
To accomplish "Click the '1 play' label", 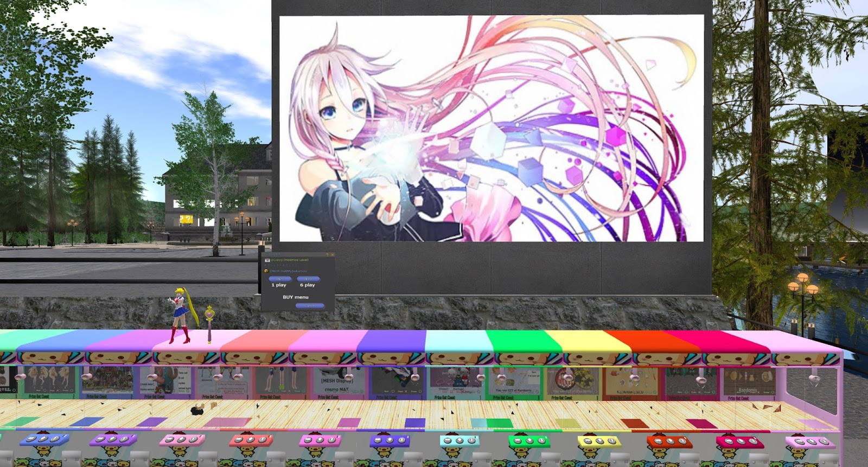I will click(x=279, y=285).
